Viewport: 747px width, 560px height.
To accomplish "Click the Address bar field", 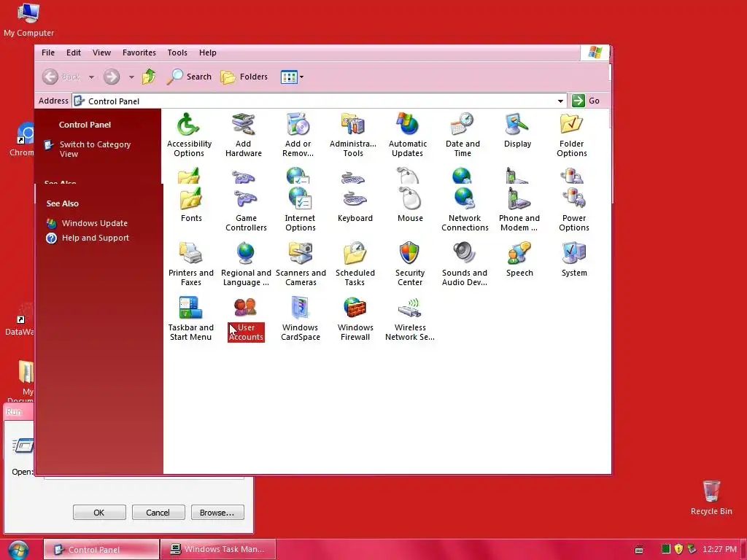I will click(320, 101).
